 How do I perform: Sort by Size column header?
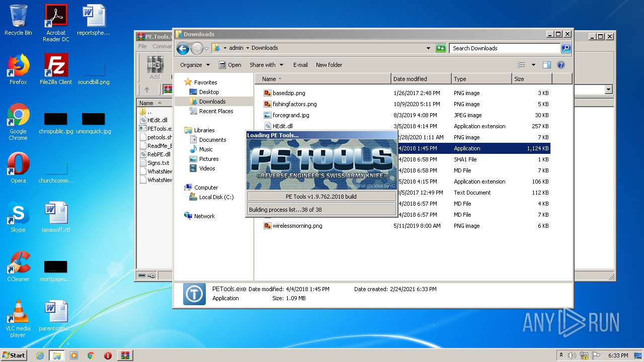(532, 79)
